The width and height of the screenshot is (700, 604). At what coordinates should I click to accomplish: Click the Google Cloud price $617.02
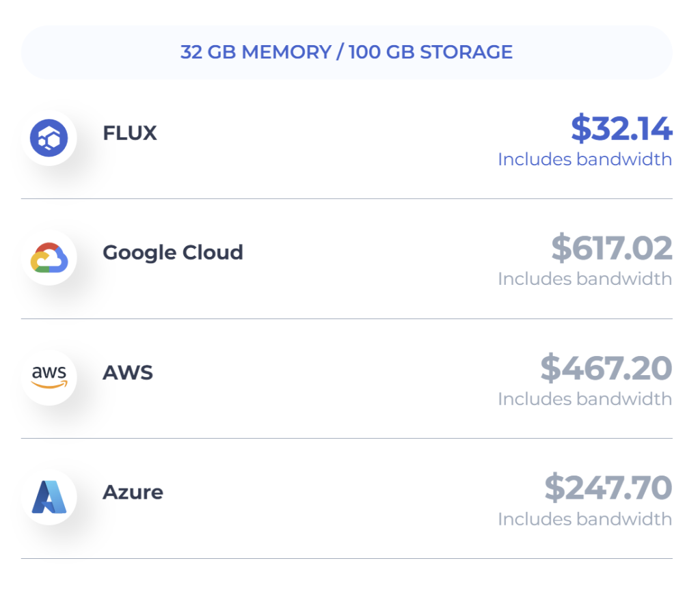pyautogui.click(x=612, y=249)
